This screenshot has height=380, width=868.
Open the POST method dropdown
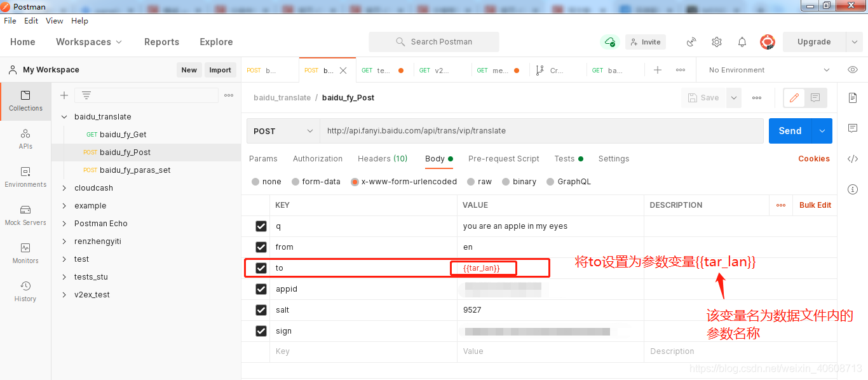[283, 131]
